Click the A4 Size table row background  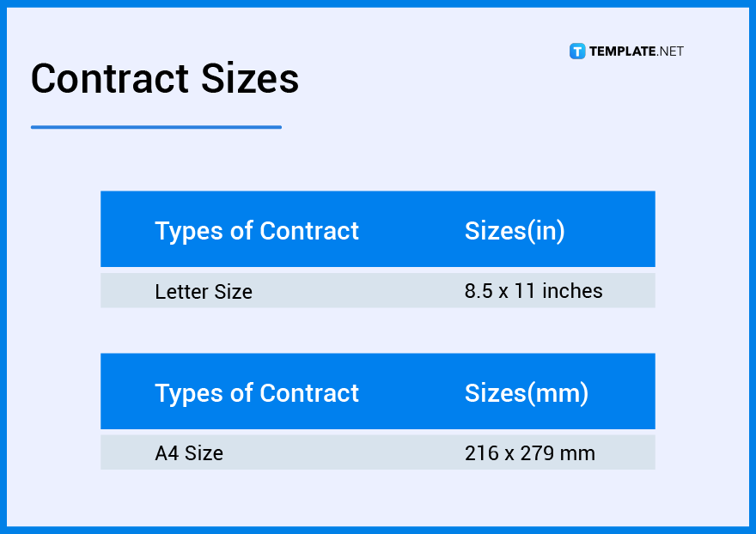[377, 452]
